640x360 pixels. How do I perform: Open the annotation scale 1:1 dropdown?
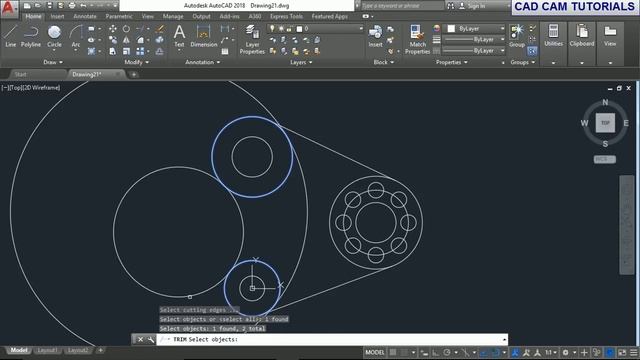pyautogui.click(x=551, y=352)
